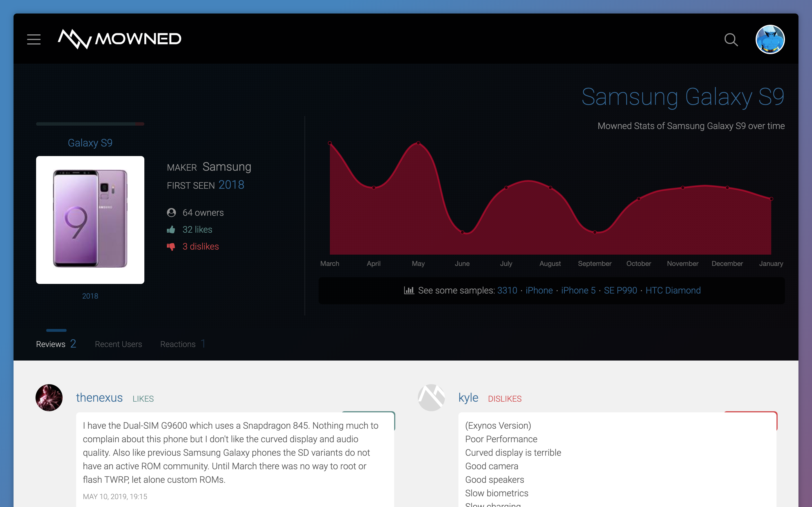Viewport: 812px width, 507px height.
Task: Open the iPhone 5 sample link
Action: 578,290
